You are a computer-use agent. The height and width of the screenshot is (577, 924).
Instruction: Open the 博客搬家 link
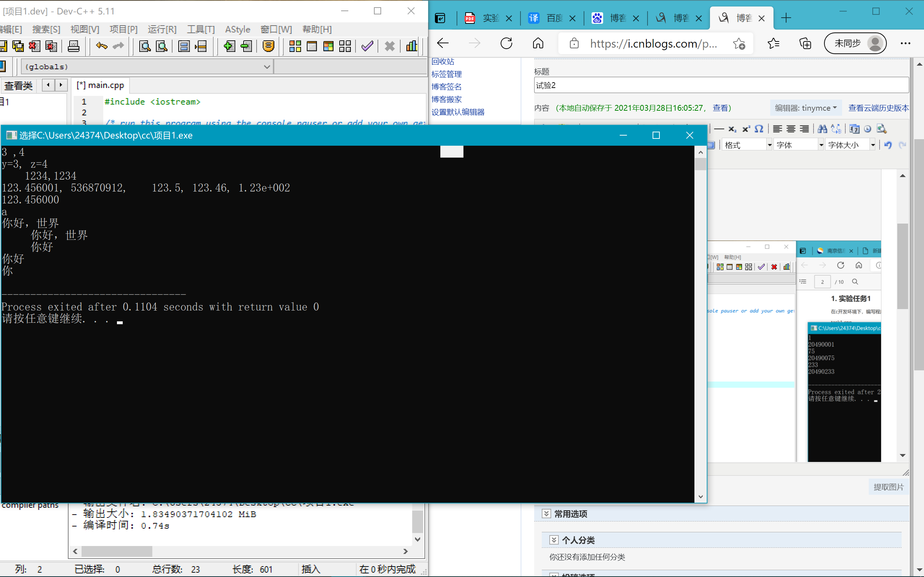point(446,100)
